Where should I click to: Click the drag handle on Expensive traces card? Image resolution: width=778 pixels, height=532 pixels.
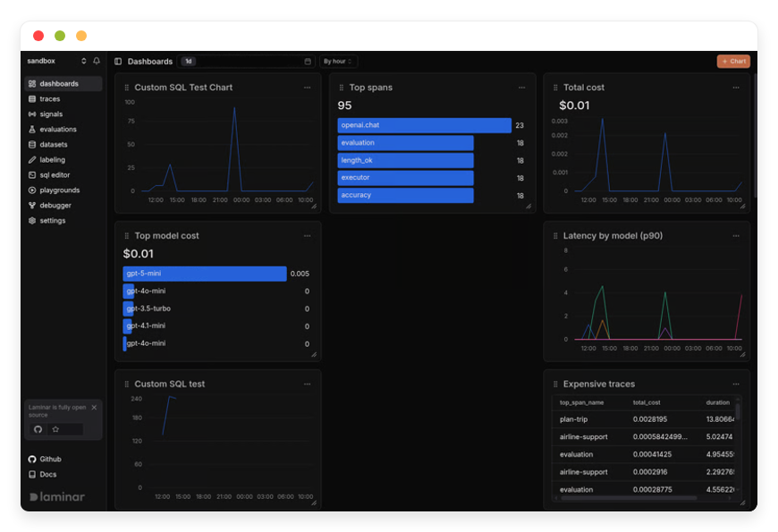pyautogui.click(x=555, y=384)
